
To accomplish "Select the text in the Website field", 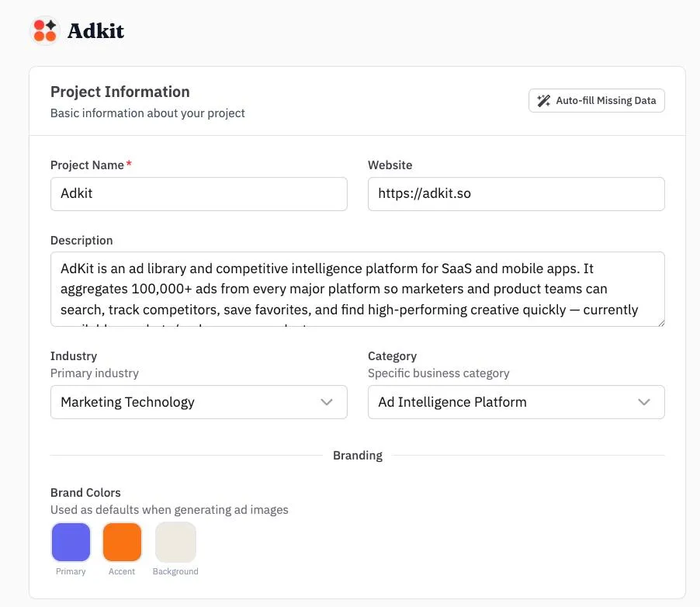I will [x=516, y=193].
